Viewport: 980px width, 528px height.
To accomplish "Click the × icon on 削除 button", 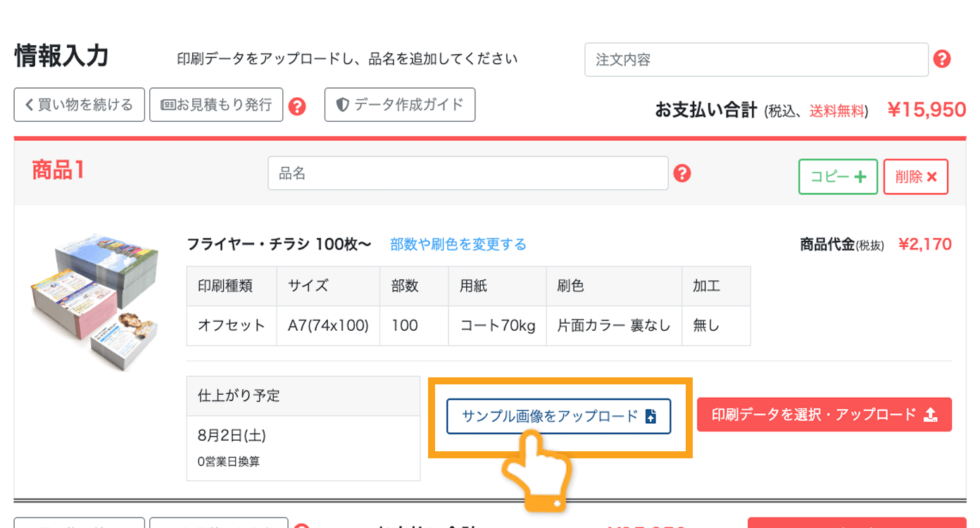I will [x=931, y=176].
